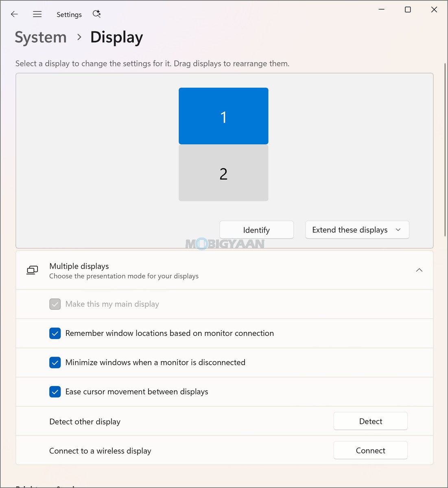Open the Extend these displays dropdown
The height and width of the screenshot is (488, 448).
357,230
